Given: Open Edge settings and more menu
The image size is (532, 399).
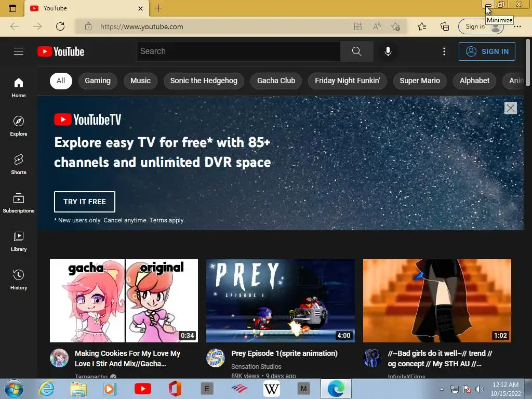Looking at the screenshot, I should (x=517, y=26).
